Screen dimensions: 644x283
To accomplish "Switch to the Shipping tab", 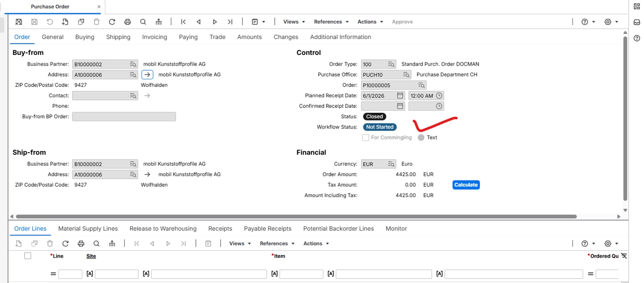I will (x=118, y=37).
